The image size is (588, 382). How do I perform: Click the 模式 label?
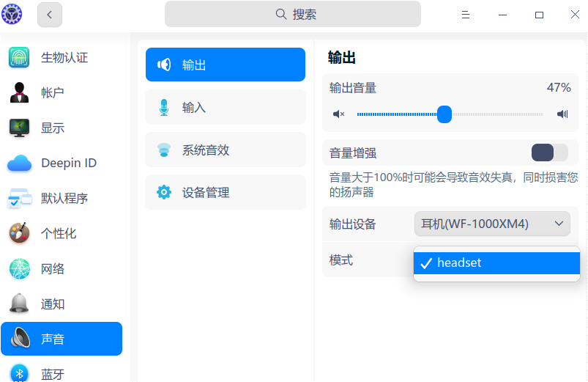pyautogui.click(x=341, y=260)
